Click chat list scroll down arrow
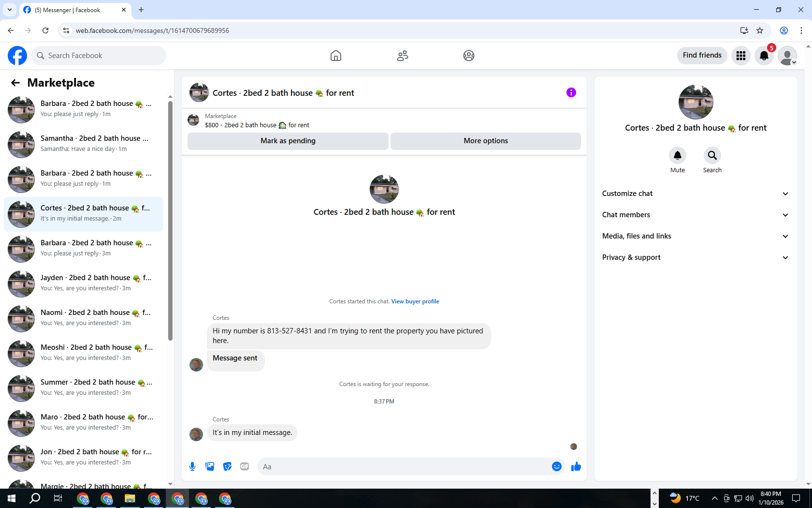 click(170, 484)
